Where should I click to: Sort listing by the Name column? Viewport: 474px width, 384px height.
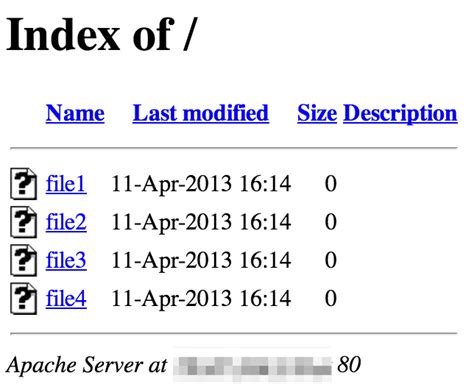point(75,113)
